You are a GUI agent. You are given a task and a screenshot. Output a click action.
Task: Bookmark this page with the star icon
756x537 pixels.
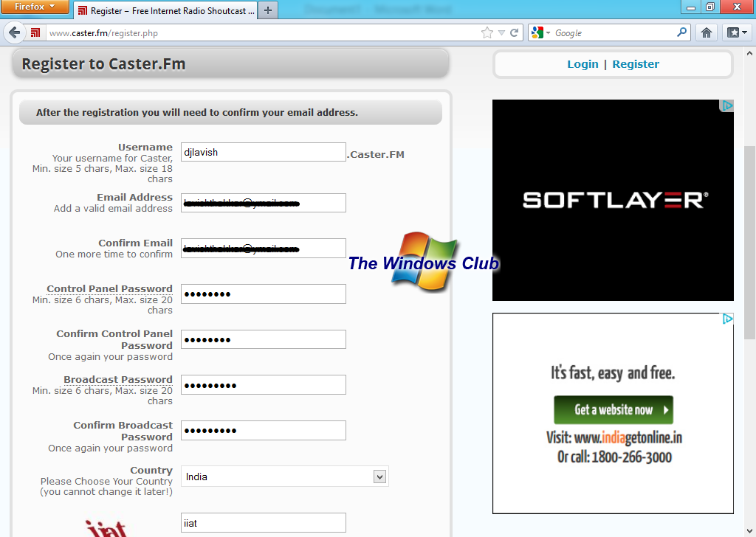coord(487,32)
